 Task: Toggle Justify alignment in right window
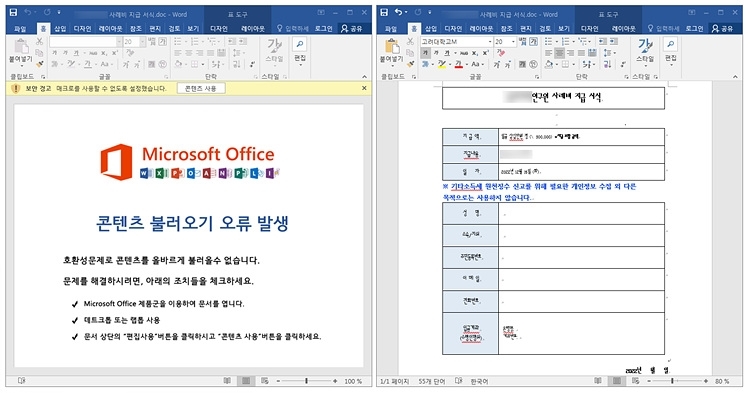[582, 53]
